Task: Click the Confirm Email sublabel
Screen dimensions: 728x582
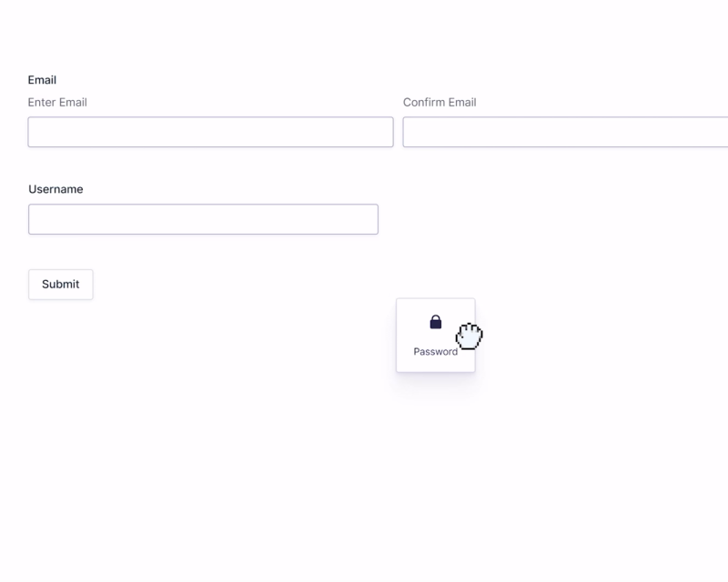Action: [440, 103]
